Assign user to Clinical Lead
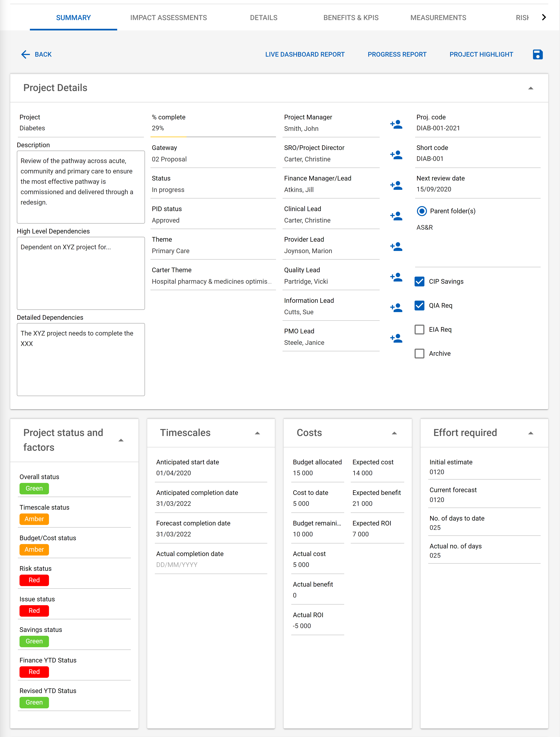Screen dimensions: 560x737 click(396, 216)
